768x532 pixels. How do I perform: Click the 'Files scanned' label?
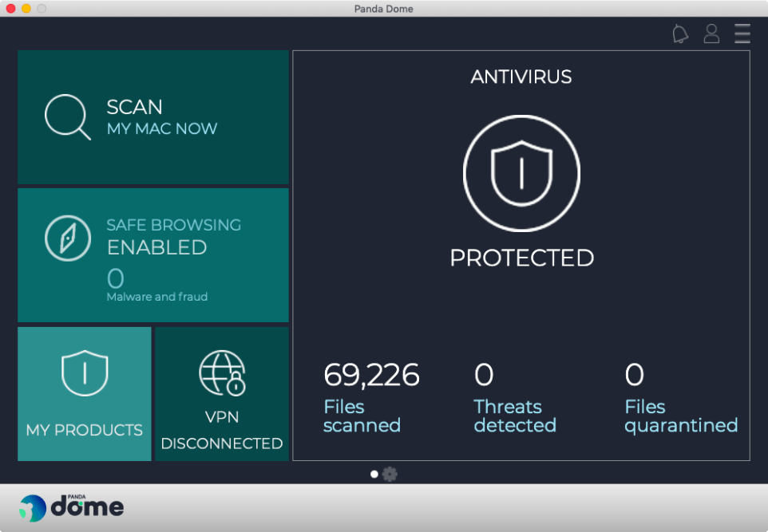click(362, 416)
